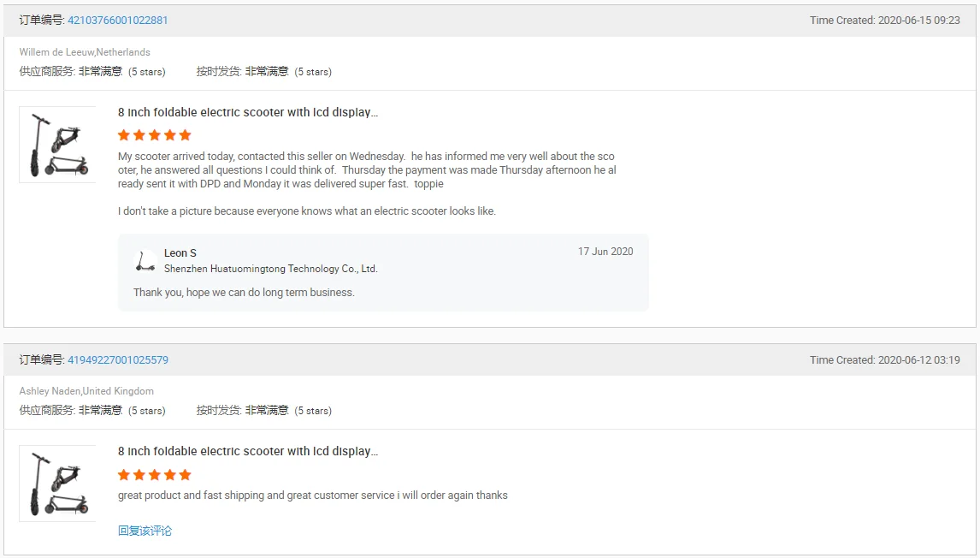
Task: Click third orange star in Willem's review
Action: (155, 135)
